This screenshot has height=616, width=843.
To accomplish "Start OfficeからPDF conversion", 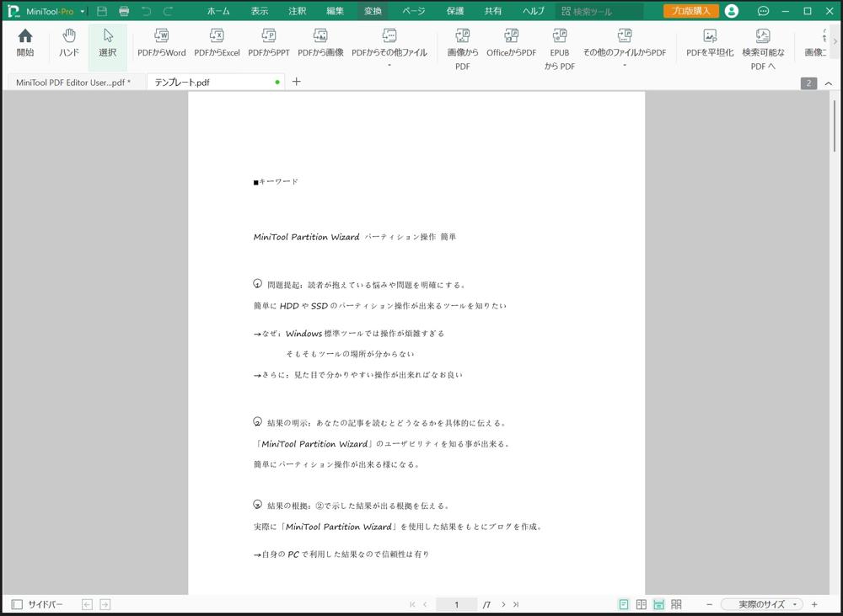I will 512,43.
